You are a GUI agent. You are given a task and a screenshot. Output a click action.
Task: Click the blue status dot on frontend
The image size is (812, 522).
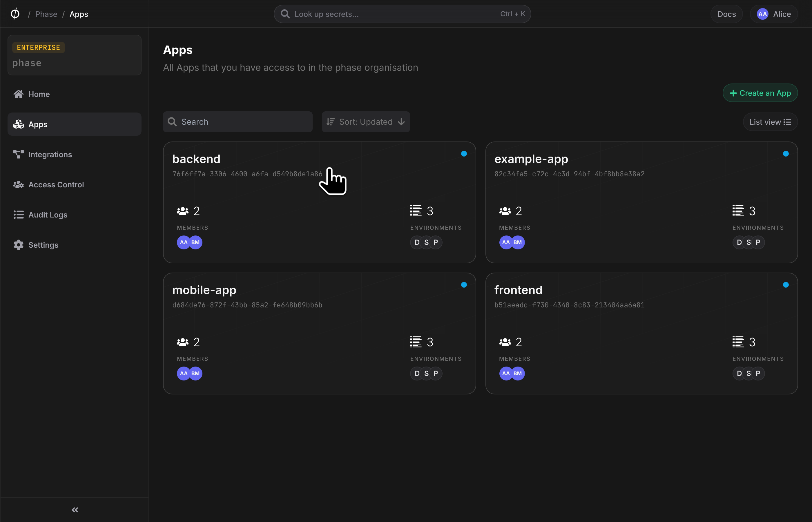pyautogui.click(x=786, y=285)
